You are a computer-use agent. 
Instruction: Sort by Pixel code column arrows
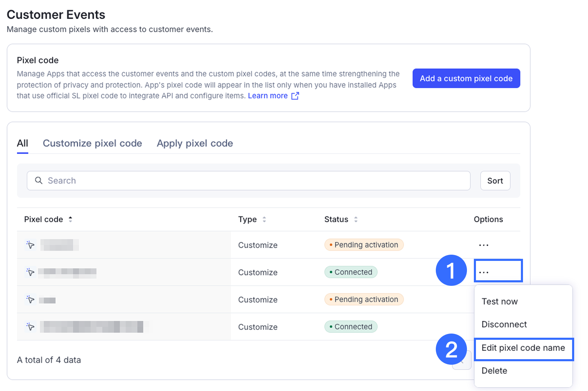tap(71, 219)
